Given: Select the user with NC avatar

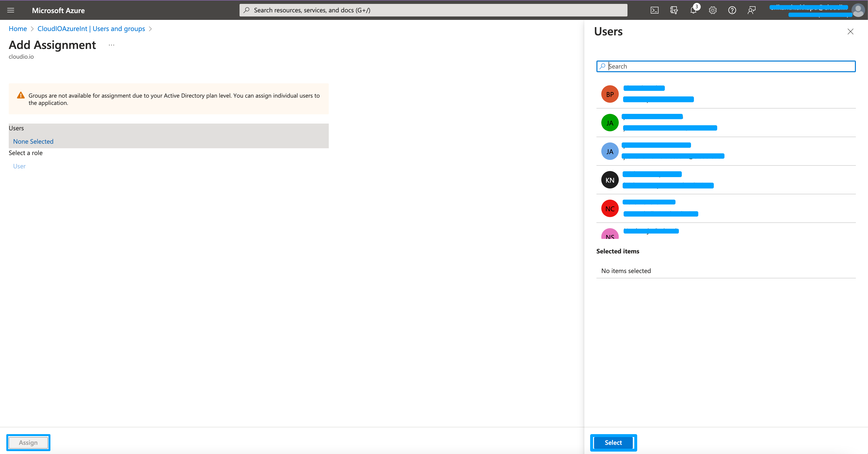Looking at the screenshot, I should [x=610, y=209].
